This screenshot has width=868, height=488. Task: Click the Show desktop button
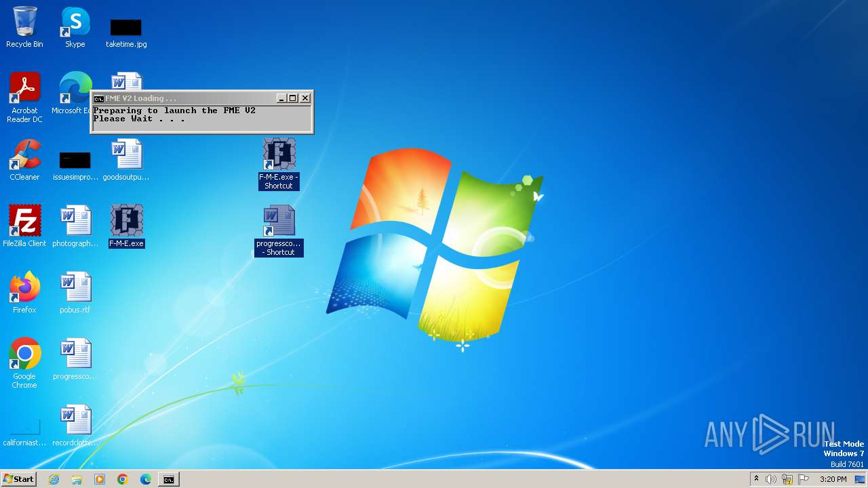pos(860,479)
